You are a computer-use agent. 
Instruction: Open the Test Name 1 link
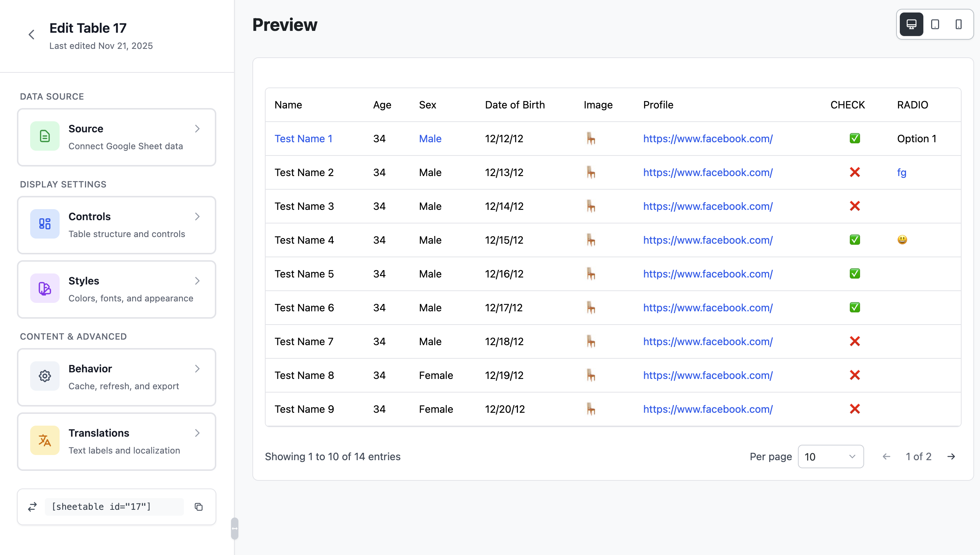click(x=303, y=139)
